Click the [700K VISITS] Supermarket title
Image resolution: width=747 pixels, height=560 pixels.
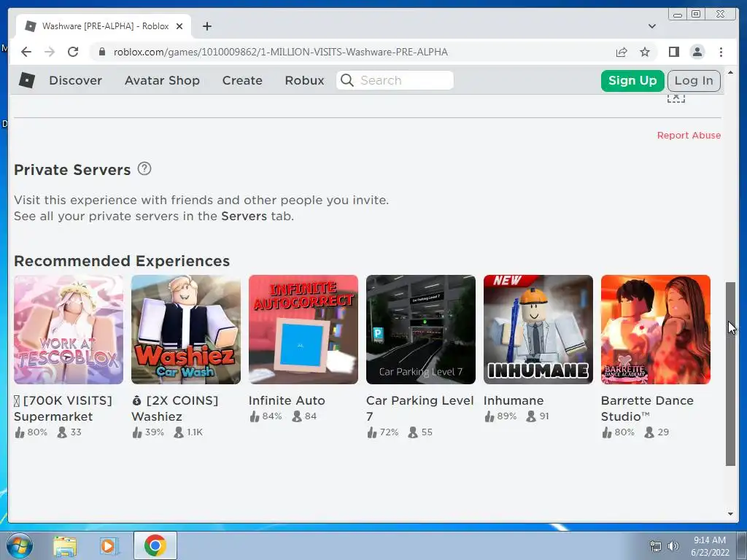[x=63, y=408]
